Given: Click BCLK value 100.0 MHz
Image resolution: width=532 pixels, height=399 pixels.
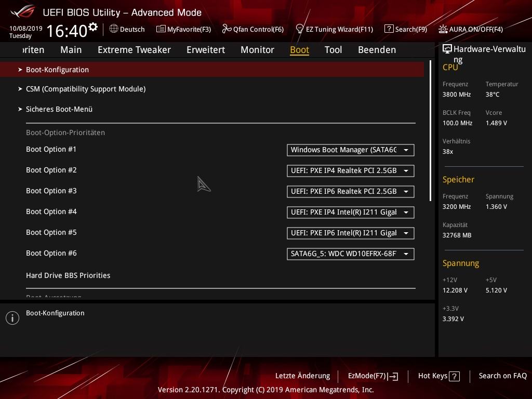Looking at the screenshot, I should (x=457, y=123).
